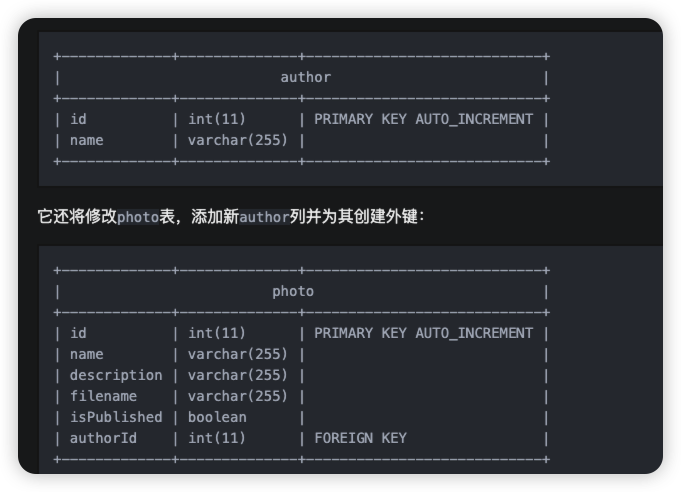This screenshot has width=681, height=492.
Task: Click the authorId column name
Action: pyautogui.click(x=103, y=438)
